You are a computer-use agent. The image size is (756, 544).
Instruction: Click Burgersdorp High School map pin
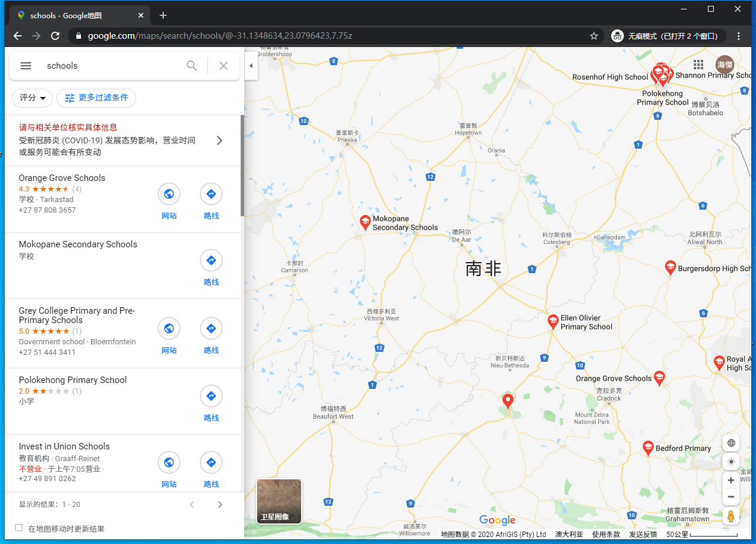click(x=670, y=268)
